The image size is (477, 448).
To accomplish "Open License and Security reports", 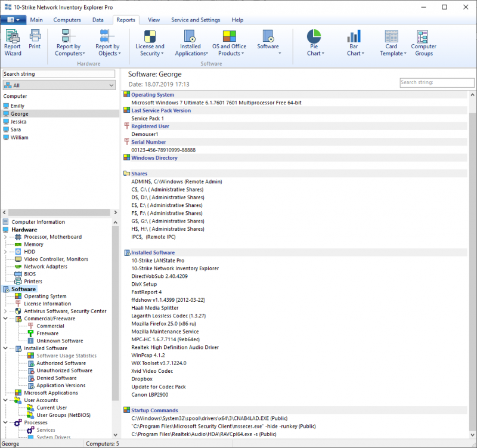I will point(150,43).
